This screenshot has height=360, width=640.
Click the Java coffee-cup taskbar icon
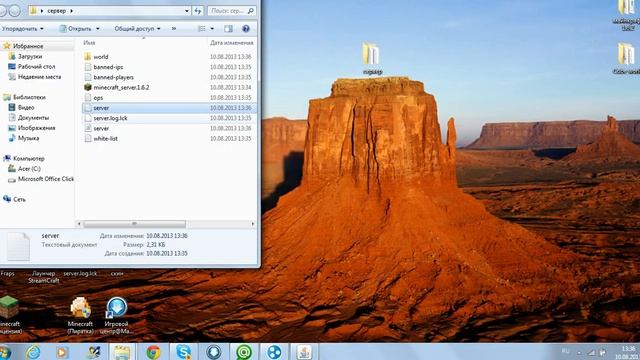(304, 352)
